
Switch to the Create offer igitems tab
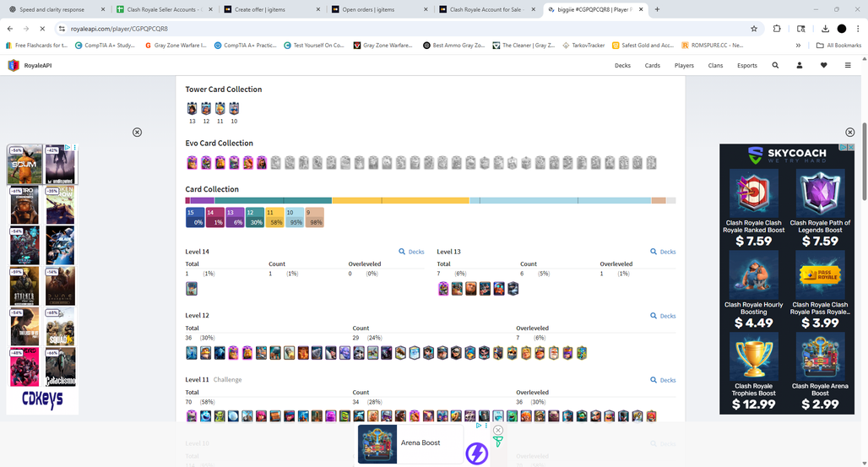click(272, 9)
